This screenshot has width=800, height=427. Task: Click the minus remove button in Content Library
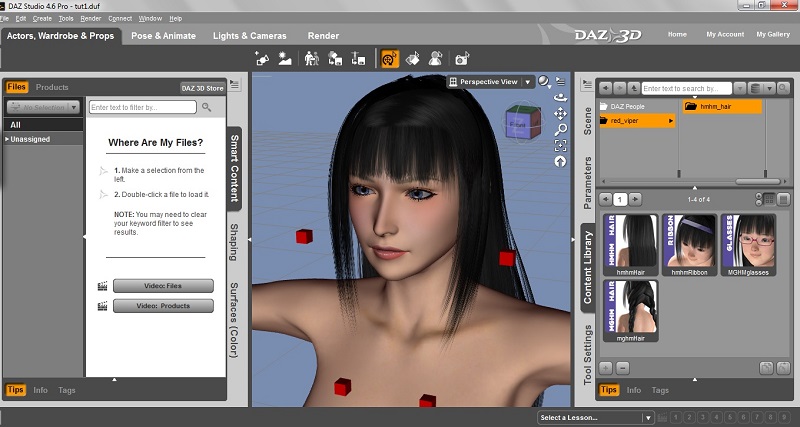pyautogui.click(x=622, y=368)
